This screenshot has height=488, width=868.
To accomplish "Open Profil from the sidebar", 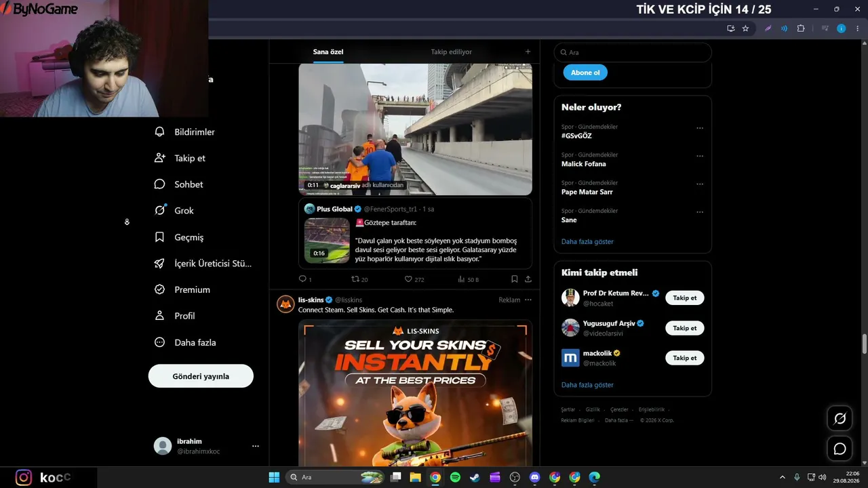I will [x=174, y=316].
